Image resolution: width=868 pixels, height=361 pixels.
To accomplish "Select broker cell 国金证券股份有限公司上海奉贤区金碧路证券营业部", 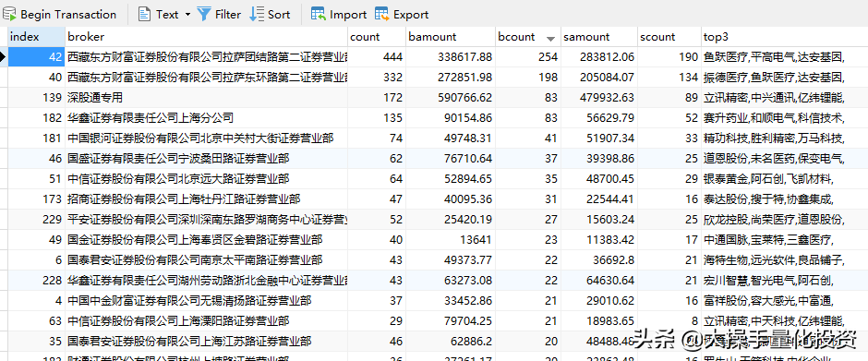I will coord(207,240).
